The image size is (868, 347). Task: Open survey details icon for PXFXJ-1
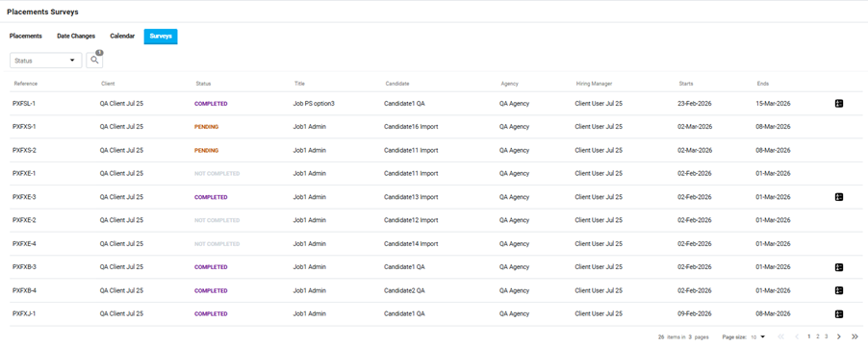(x=839, y=314)
